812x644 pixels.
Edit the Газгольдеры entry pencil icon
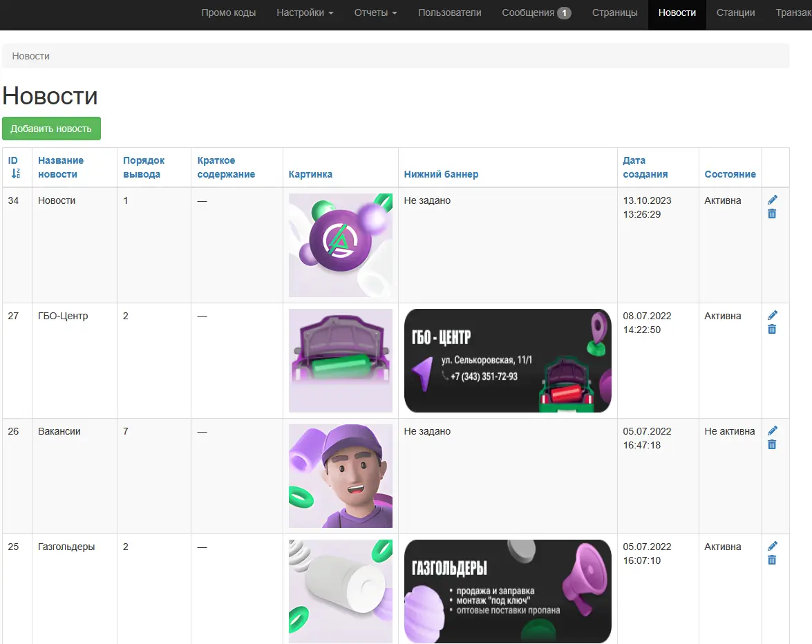tap(772, 546)
